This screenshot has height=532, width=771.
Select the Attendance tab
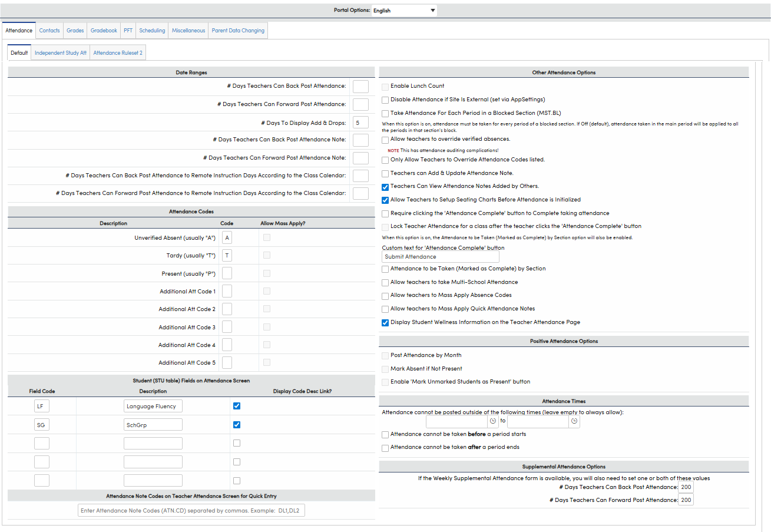coord(19,31)
